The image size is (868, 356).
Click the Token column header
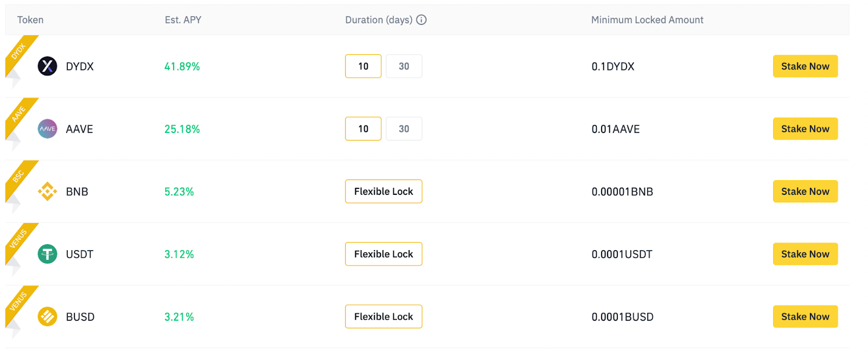coord(30,20)
